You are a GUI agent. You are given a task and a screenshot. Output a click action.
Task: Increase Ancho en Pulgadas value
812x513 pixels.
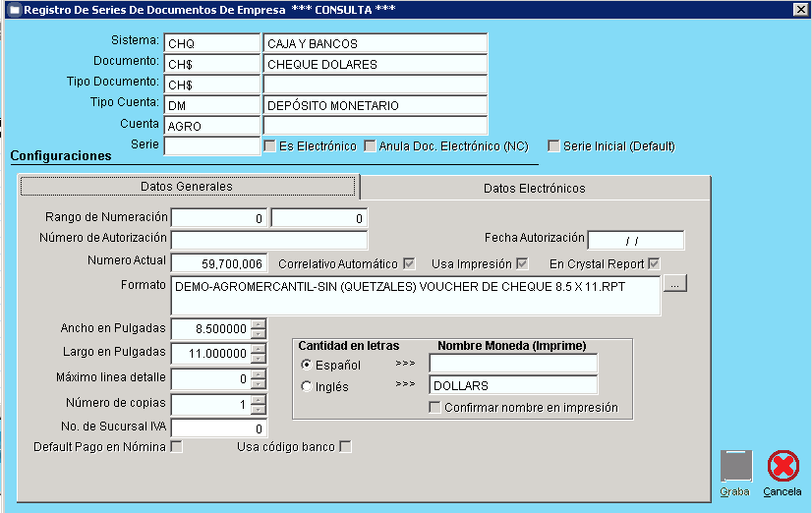[259, 324]
